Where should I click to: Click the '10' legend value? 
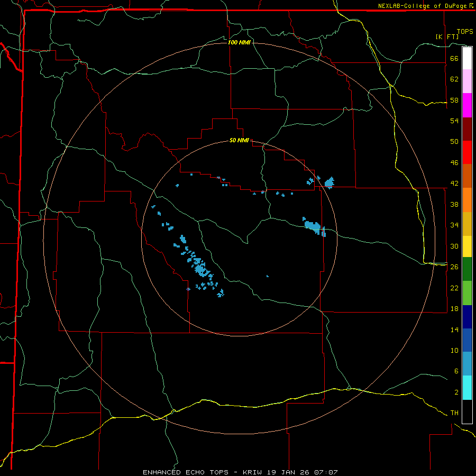click(454, 350)
